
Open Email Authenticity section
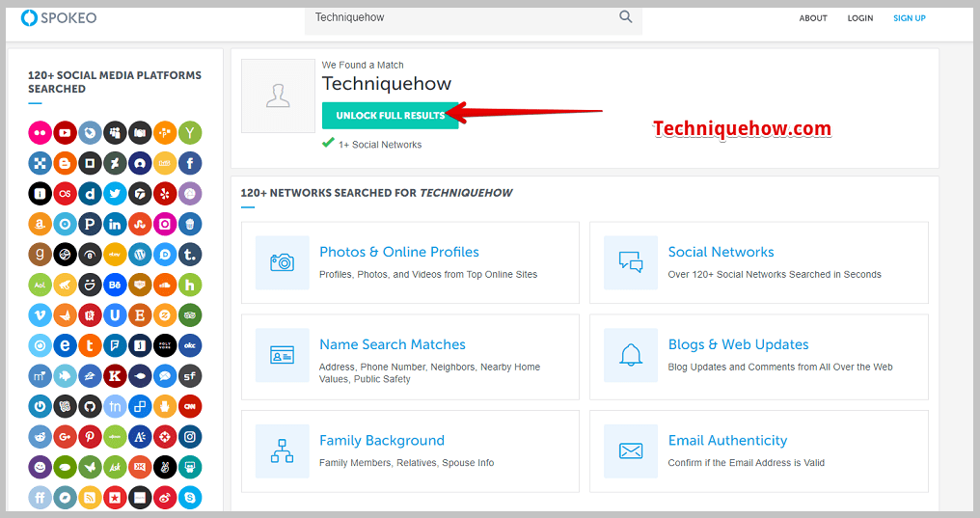[x=759, y=451]
